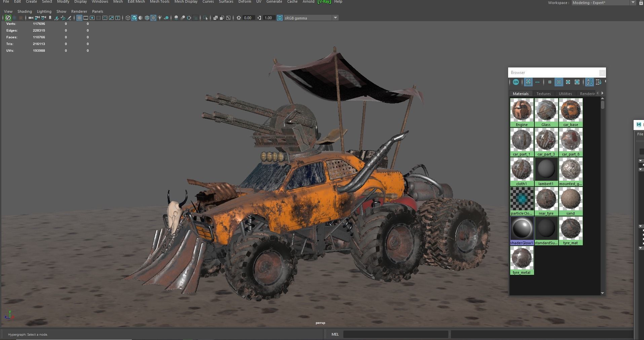Select the car_base material swatch
Screen dimensions: 644x340
[571, 113]
